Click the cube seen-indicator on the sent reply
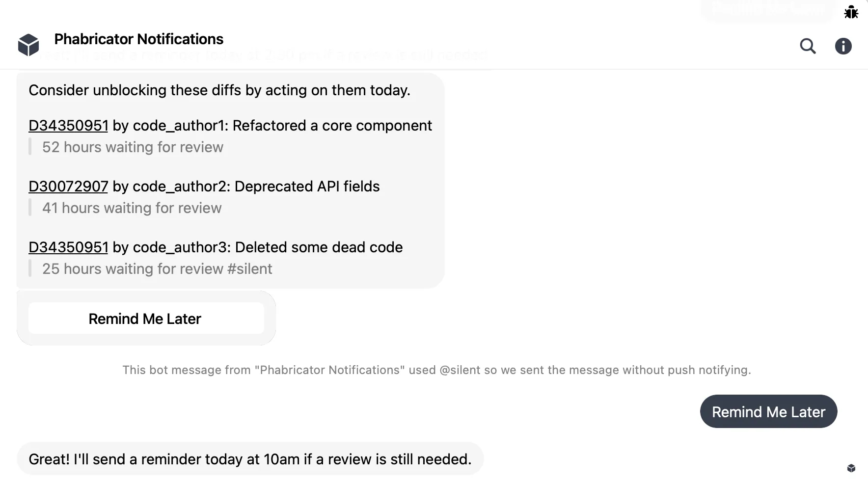This screenshot has width=868, height=482. pos(851,469)
